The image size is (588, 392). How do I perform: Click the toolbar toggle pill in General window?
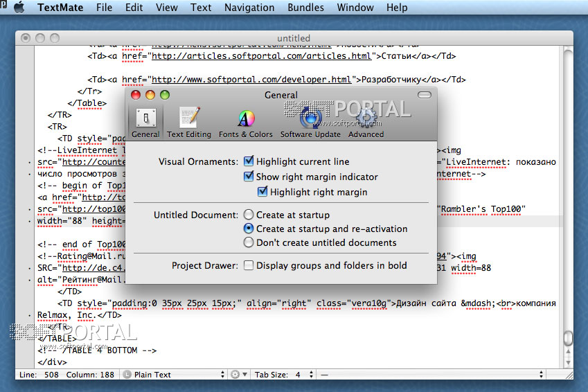(x=425, y=95)
